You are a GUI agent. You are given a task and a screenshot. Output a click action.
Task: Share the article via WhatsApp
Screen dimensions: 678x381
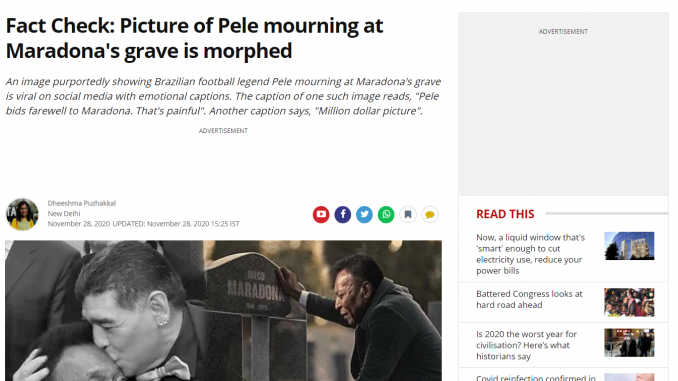coord(386,215)
